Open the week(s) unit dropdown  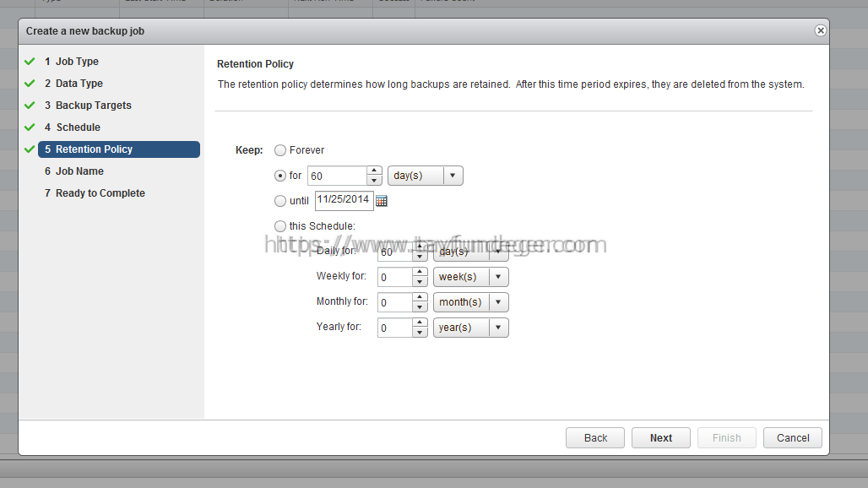[x=470, y=277]
